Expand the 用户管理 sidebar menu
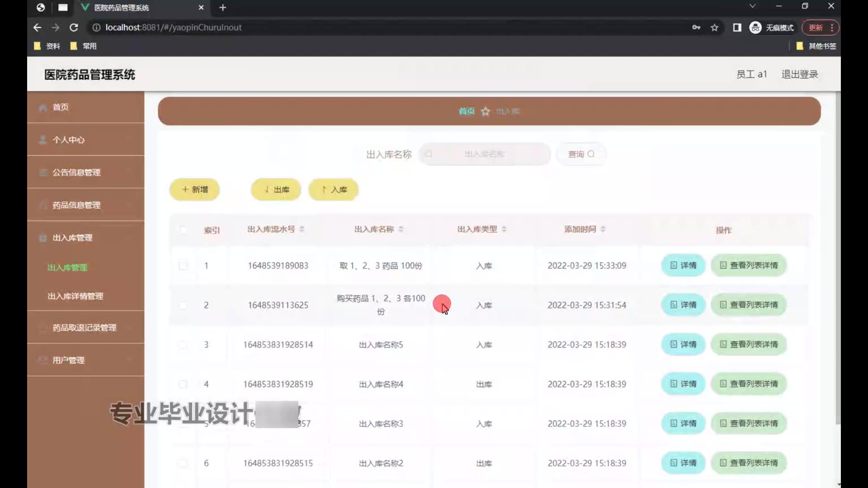Viewport: 868px width, 488px height. tap(69, 360)
